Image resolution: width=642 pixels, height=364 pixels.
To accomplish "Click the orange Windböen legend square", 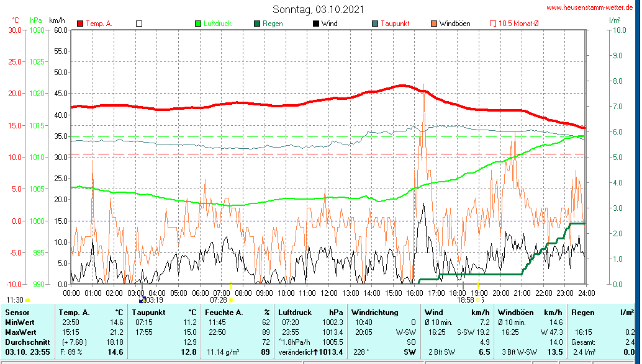I will 434,24.
